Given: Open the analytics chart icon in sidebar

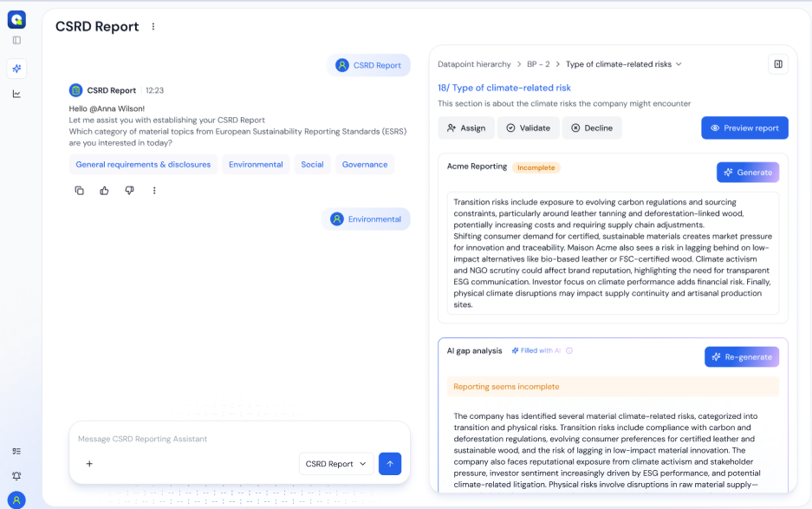Looking at the screenshot, I should coord(16,94).
